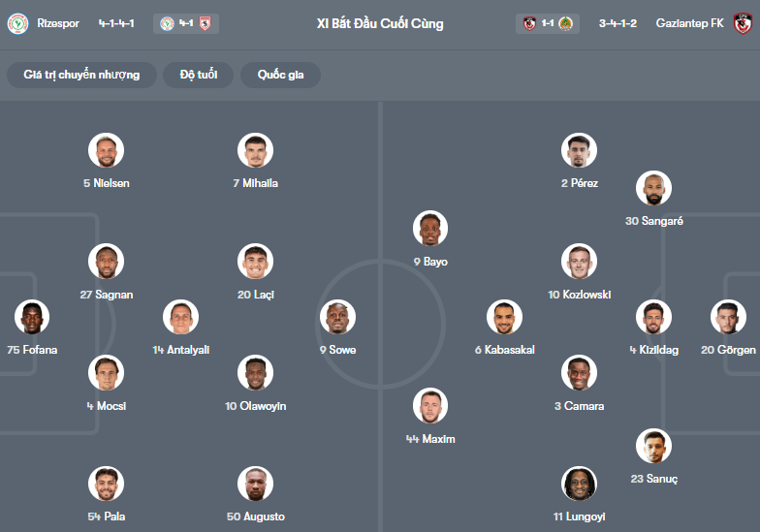760x532 pixels.
Task: Click Sangaré's player avatar
Action: [x=654, y=188]
